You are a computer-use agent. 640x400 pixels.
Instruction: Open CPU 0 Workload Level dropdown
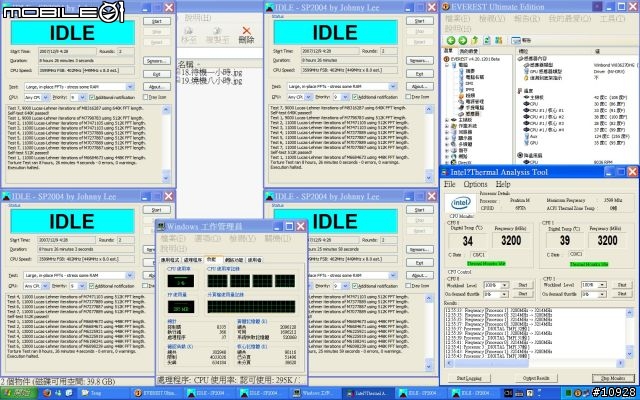tap(504, 285)
